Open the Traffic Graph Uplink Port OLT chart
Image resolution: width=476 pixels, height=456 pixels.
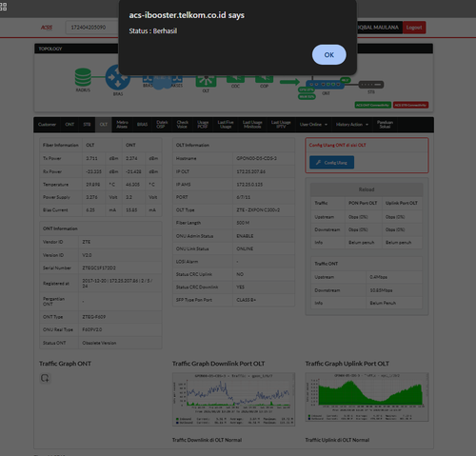pyautogui.click(x=367, y=397)
